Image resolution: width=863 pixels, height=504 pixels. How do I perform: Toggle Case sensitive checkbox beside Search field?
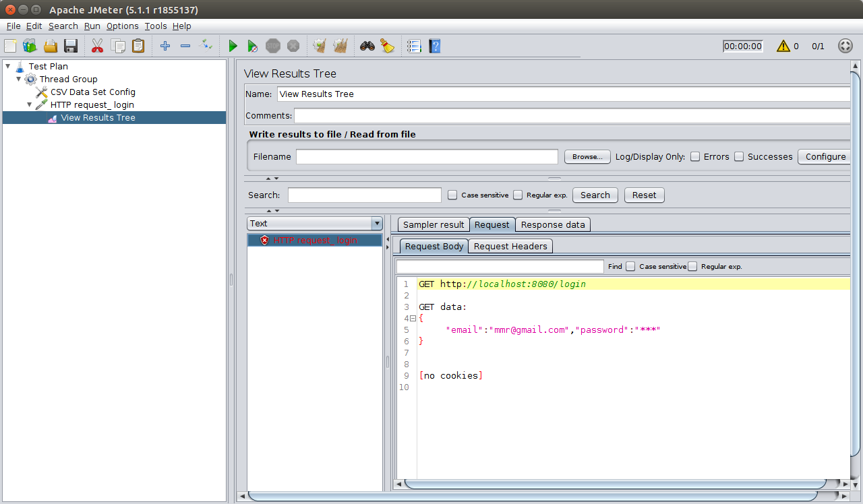tap(453, 195)
